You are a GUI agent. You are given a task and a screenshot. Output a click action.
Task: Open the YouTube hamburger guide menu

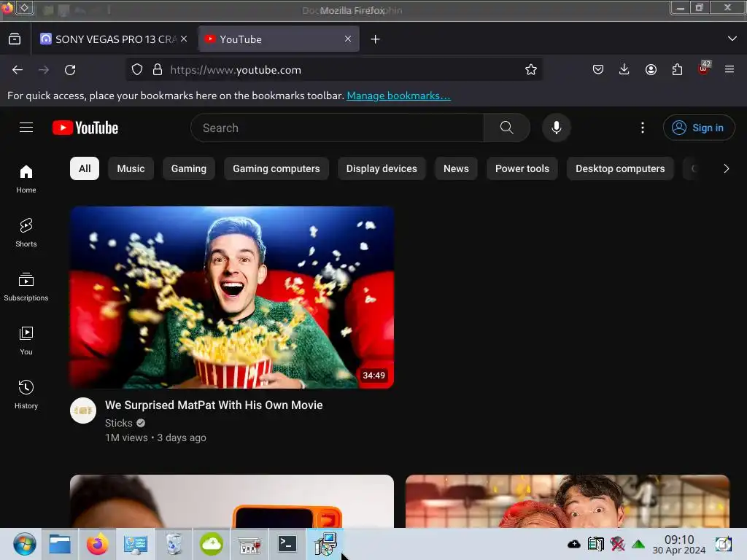[26, 128]
